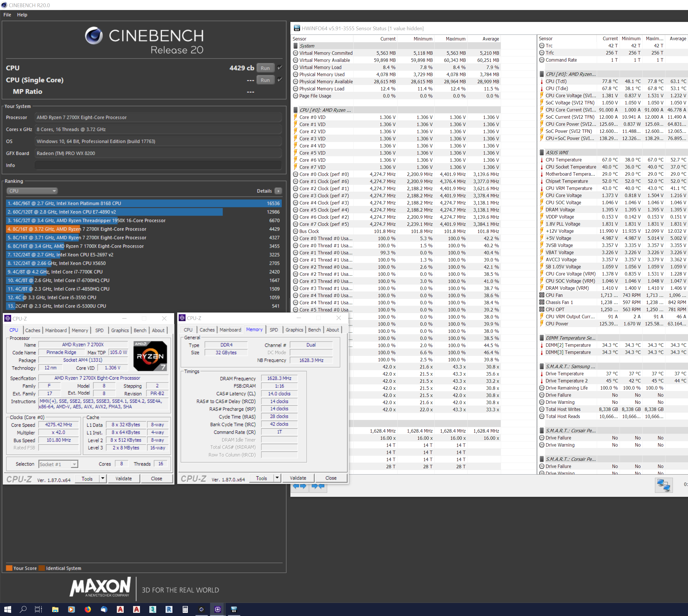Expand ranking Details arrow button
The width and height of the screenshot is (688, 616).
pos(278,191)
